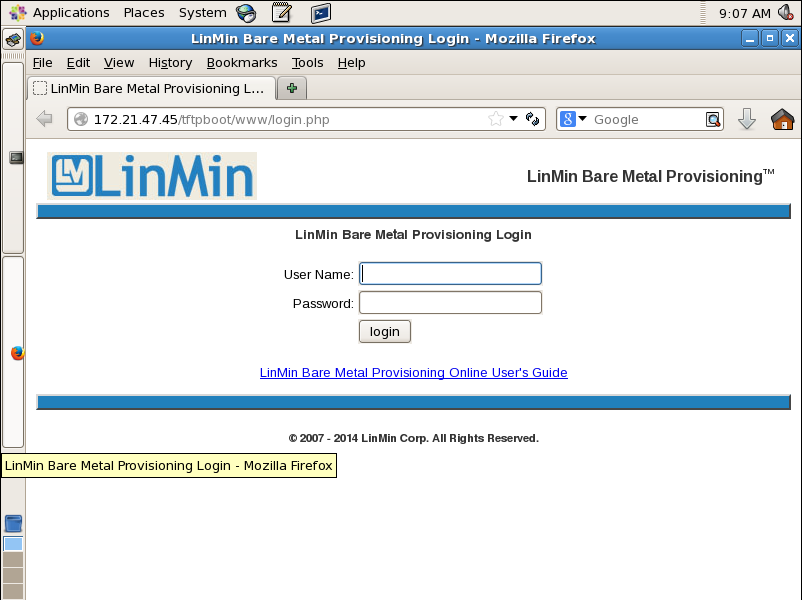Image resolution: width=802 pixels, height=600 pixels.
Task: Open the Tools menu
Action: [x=307, y=62]
